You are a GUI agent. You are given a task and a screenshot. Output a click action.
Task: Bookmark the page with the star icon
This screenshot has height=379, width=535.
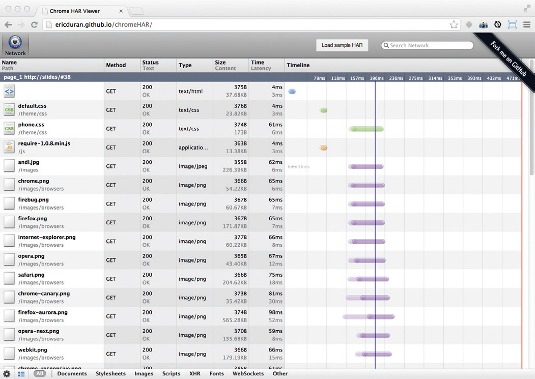[454, 25]
